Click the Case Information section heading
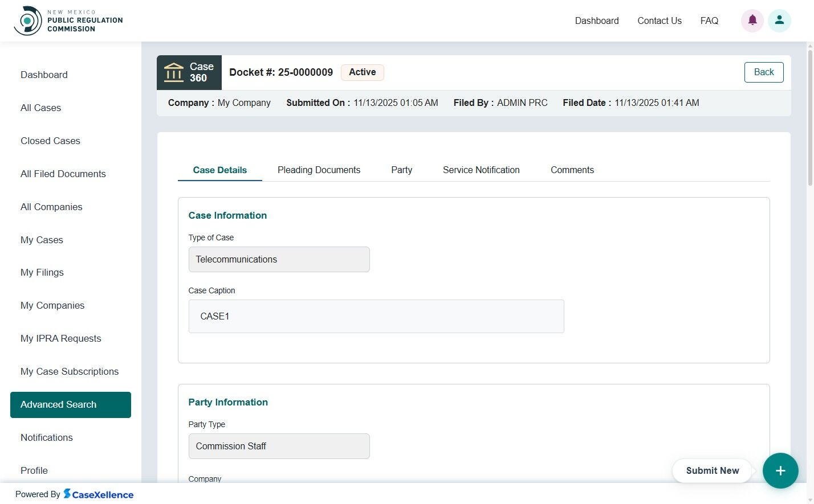The image size is (814, 504). pyautogui.click(x=227, y=215)
